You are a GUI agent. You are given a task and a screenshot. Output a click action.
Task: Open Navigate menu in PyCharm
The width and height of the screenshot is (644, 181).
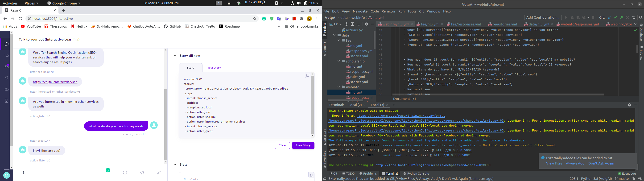tap(360, 11)
